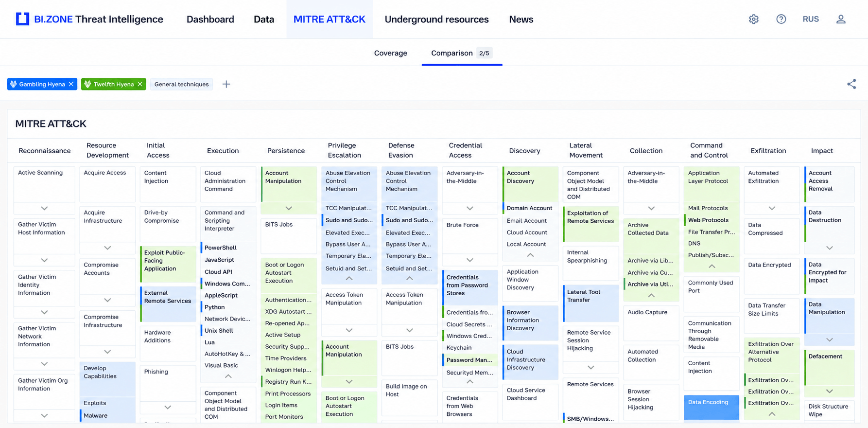
Task: Open the Dashboard menu
Action: pos(210,19)
